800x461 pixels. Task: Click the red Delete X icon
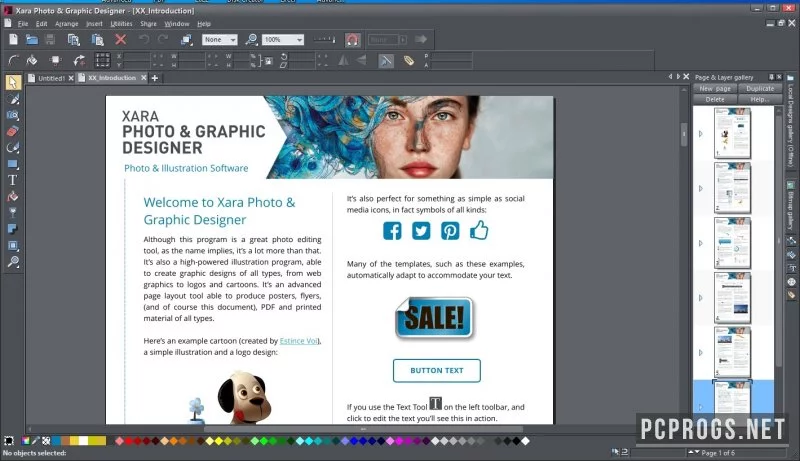pyautogui.click(x=120, y=39)
